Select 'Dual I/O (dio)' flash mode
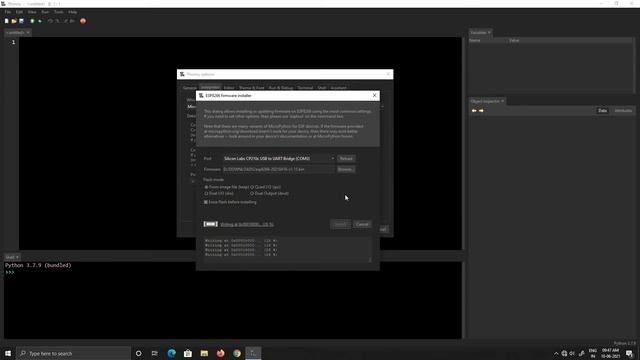The image size is (640, 360). [x=219, y=193]
